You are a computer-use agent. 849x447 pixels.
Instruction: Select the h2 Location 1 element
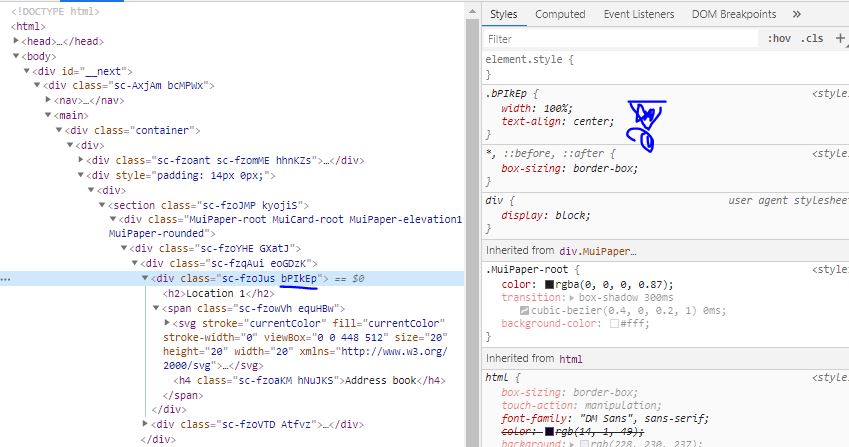[219, 293]
